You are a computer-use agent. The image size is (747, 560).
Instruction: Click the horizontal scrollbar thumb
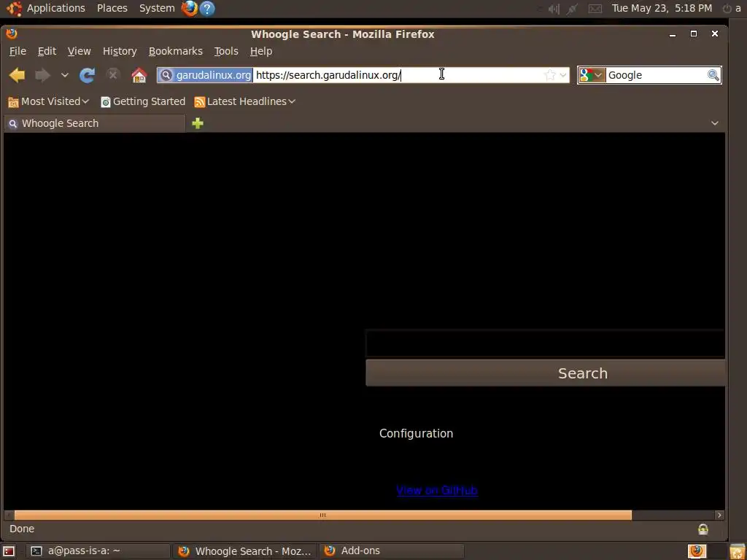click(x=322, y=516)
